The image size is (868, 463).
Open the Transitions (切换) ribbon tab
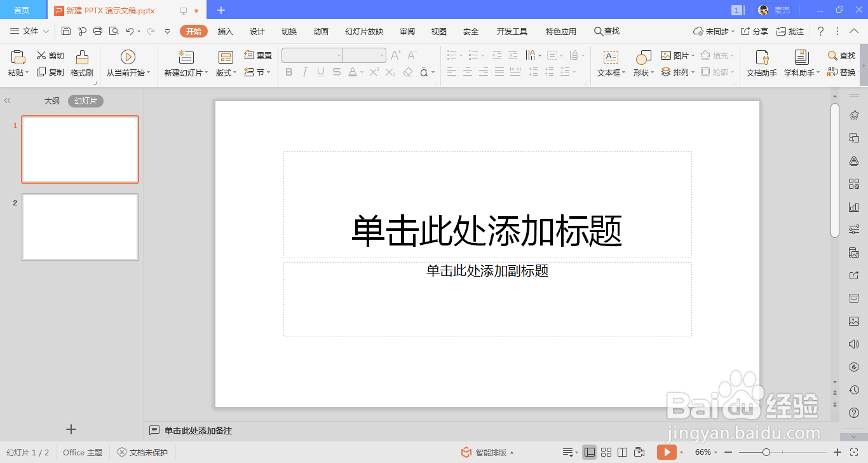click(x=289, y=31)
